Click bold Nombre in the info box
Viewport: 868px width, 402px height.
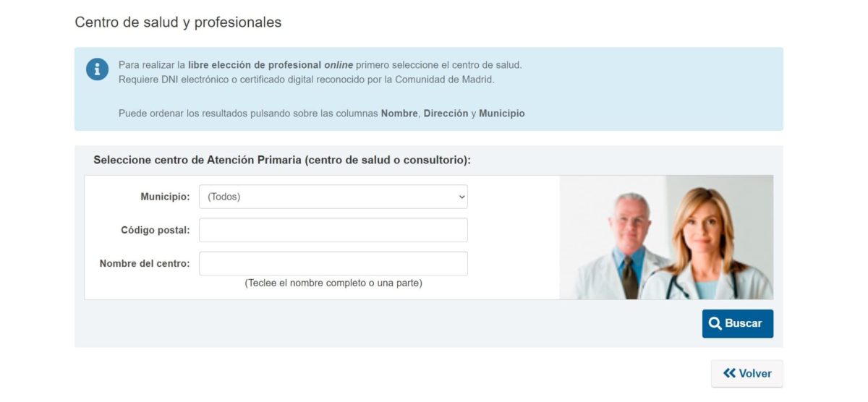point(399,114)
